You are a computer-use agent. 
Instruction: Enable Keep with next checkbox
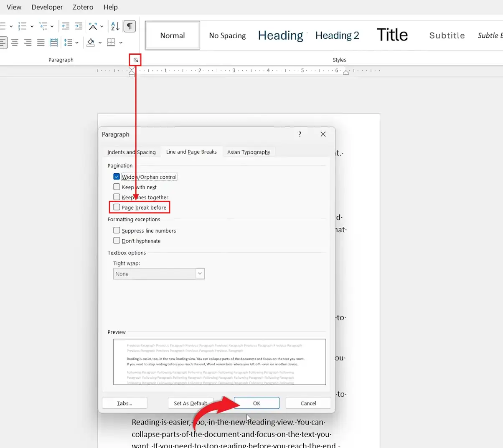[117, 187]
